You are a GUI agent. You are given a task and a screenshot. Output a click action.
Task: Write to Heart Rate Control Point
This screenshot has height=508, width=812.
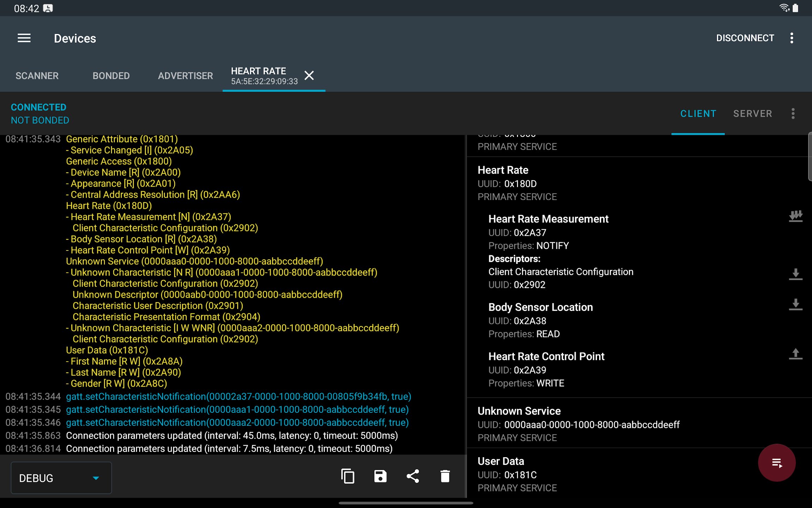(795, 354)
